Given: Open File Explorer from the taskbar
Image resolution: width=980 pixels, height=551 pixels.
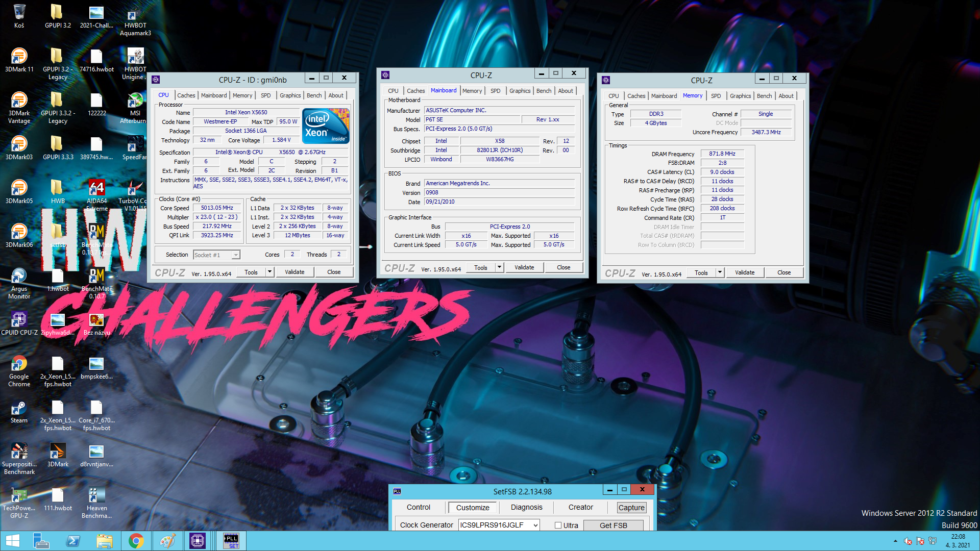Looking at the screenshot, I should point(105,541).
